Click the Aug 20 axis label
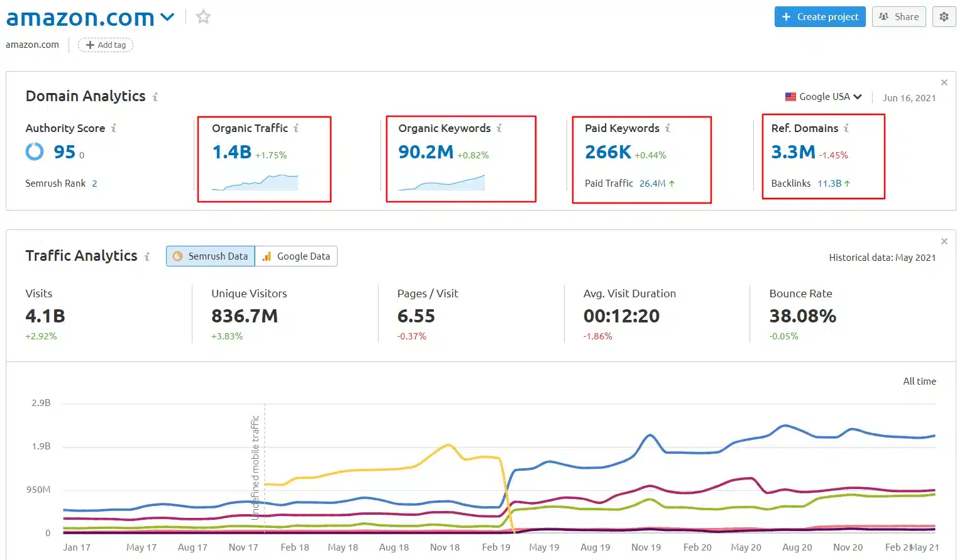 point(797,547)
